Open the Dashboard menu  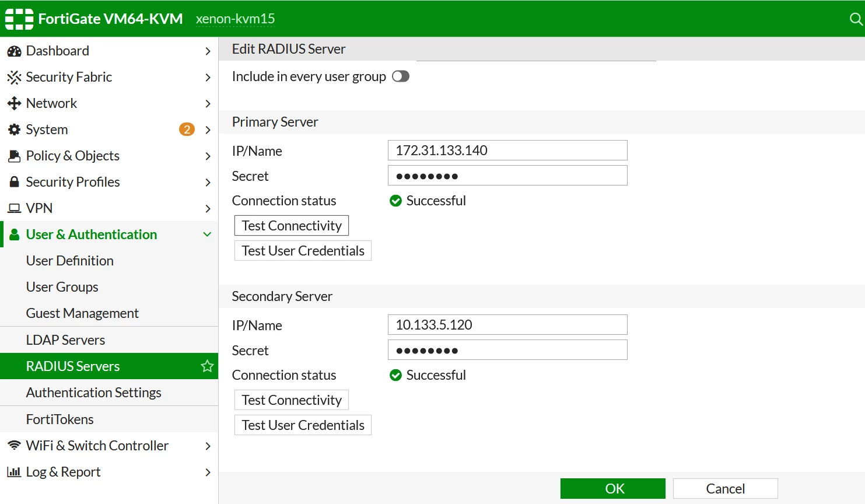[x=109, y=51]
